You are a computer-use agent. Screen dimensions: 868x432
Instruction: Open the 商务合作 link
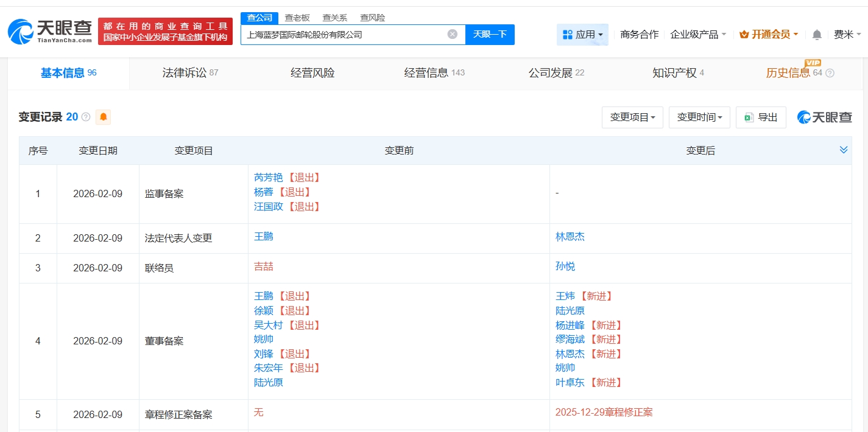coord(639,35)
